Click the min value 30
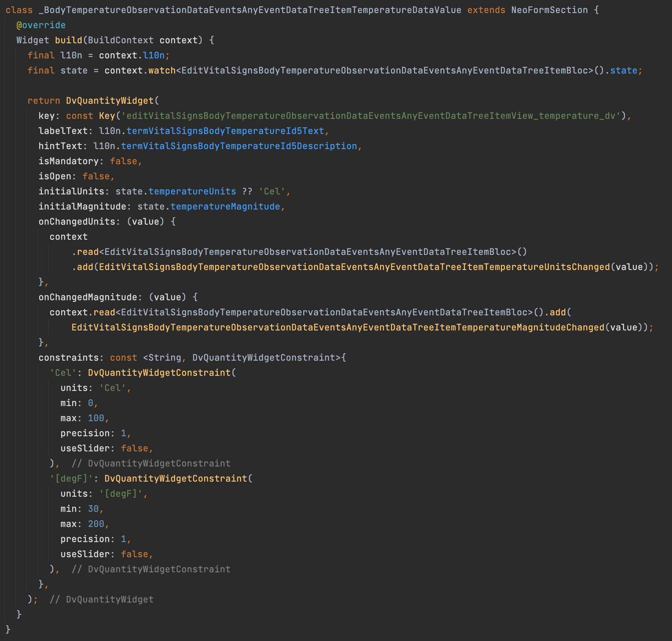 93,509
